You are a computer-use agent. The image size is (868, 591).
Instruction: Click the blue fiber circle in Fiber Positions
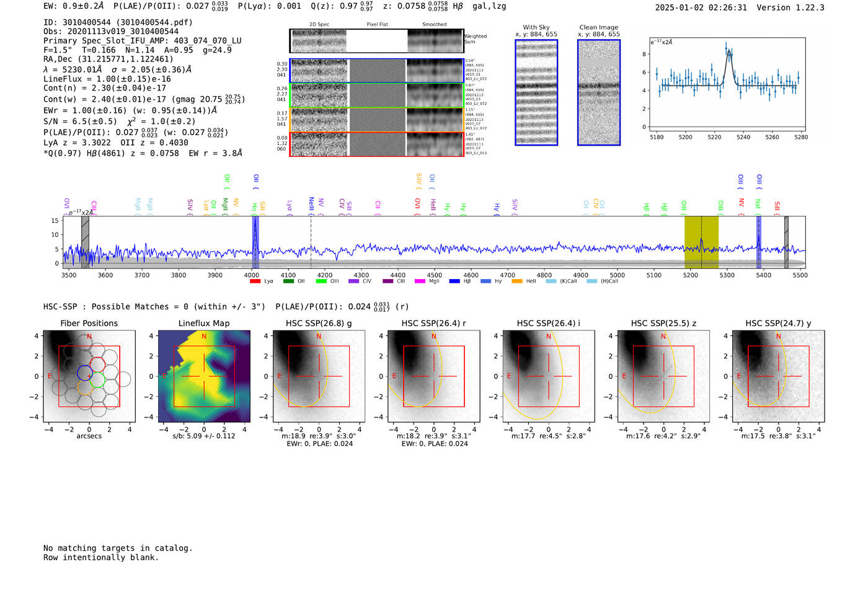85,373
